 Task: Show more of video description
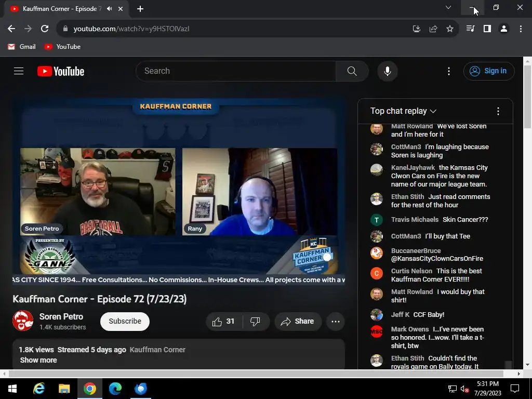click(x=38, y=361)
